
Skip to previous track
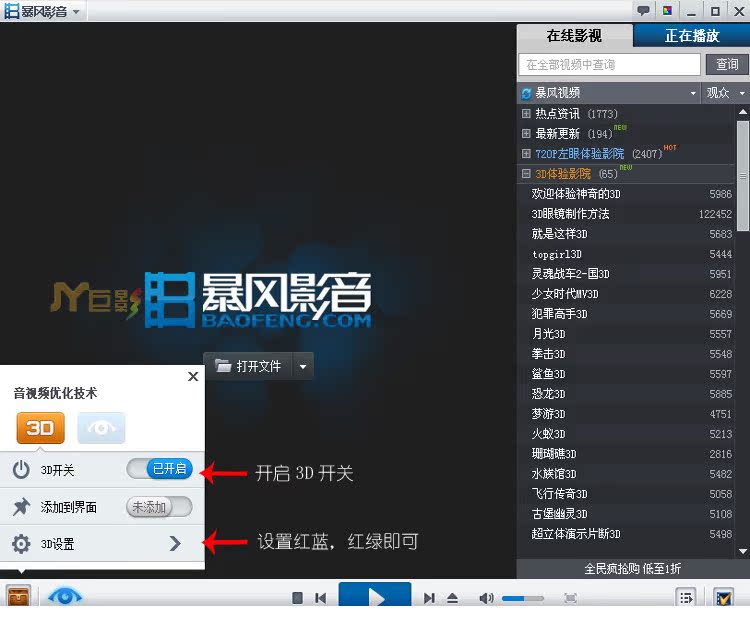[320, 598]
